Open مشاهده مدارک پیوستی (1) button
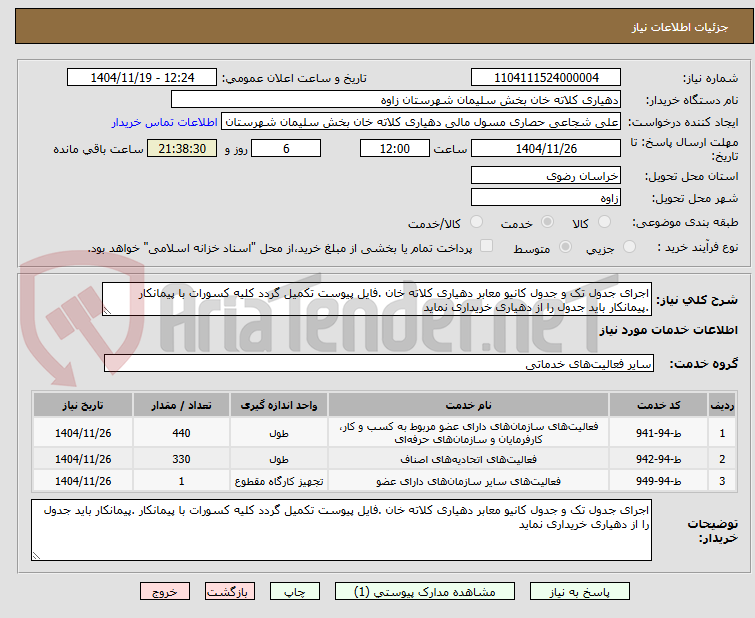Viewport: 755px width, 618px height. click(x=425, y=592)
